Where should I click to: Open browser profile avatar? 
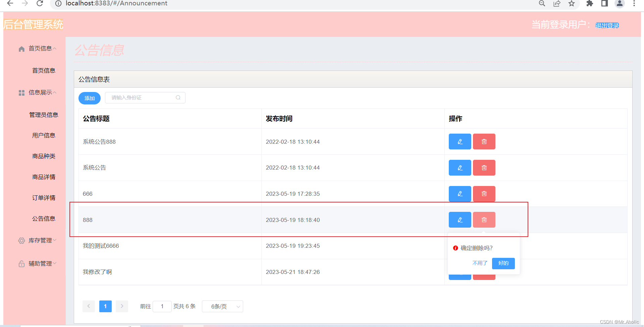coord(620,3)
